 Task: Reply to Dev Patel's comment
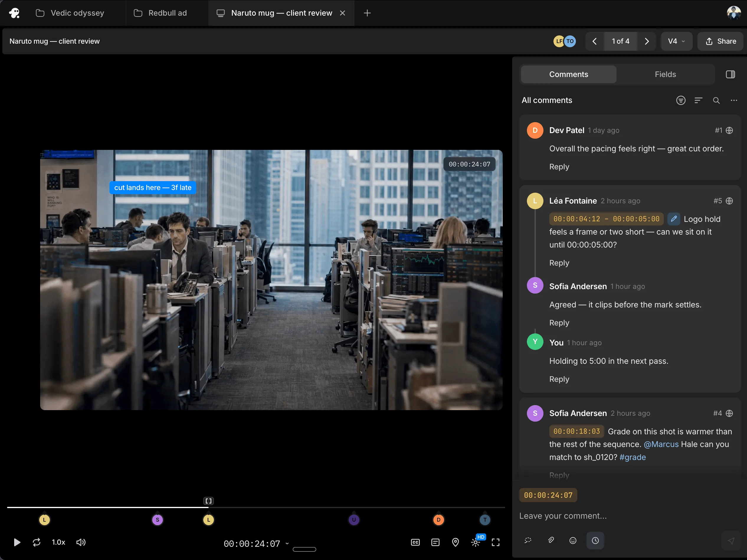coord(559,167)
